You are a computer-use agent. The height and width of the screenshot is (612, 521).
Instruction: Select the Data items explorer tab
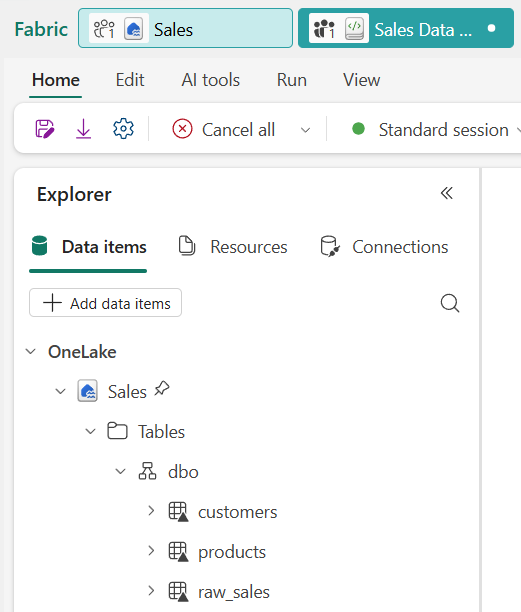click(x=88, y=247)
